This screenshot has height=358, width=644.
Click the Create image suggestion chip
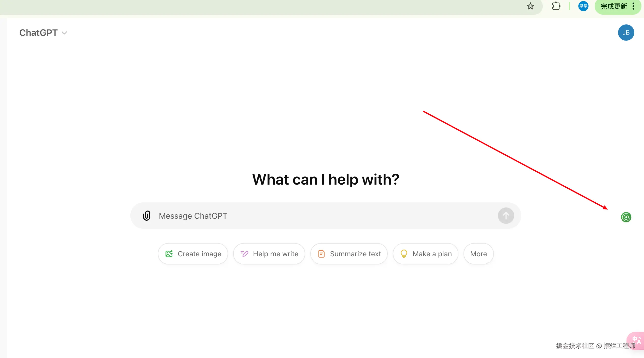(193, 254)
